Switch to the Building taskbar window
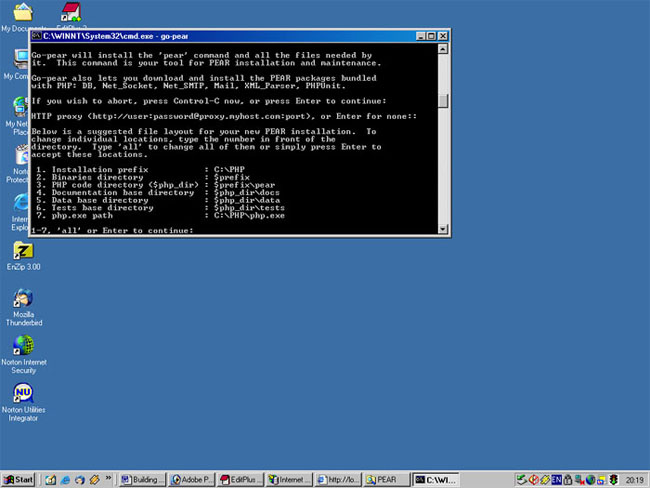 click(x=142, y=479)
